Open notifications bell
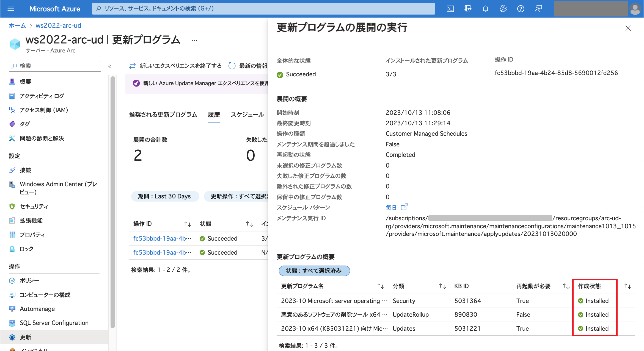 [x=485, y=9]
